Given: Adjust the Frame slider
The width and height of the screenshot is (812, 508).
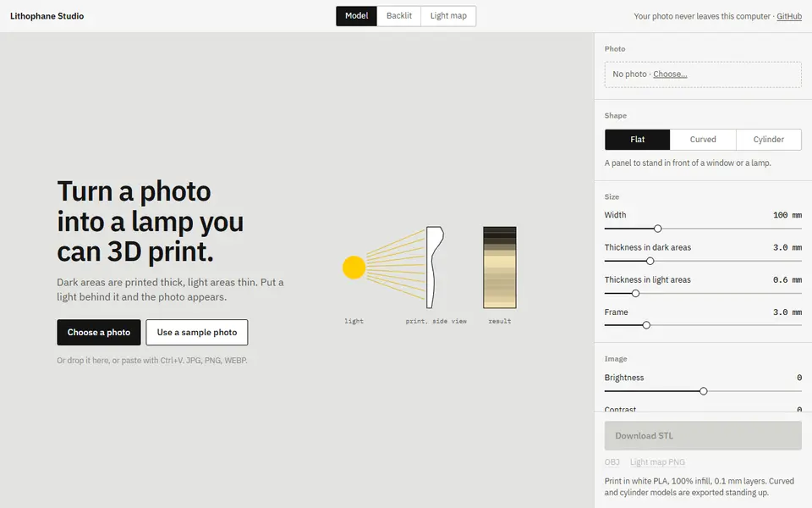Looking at the screenshot, I should point(703,325).
